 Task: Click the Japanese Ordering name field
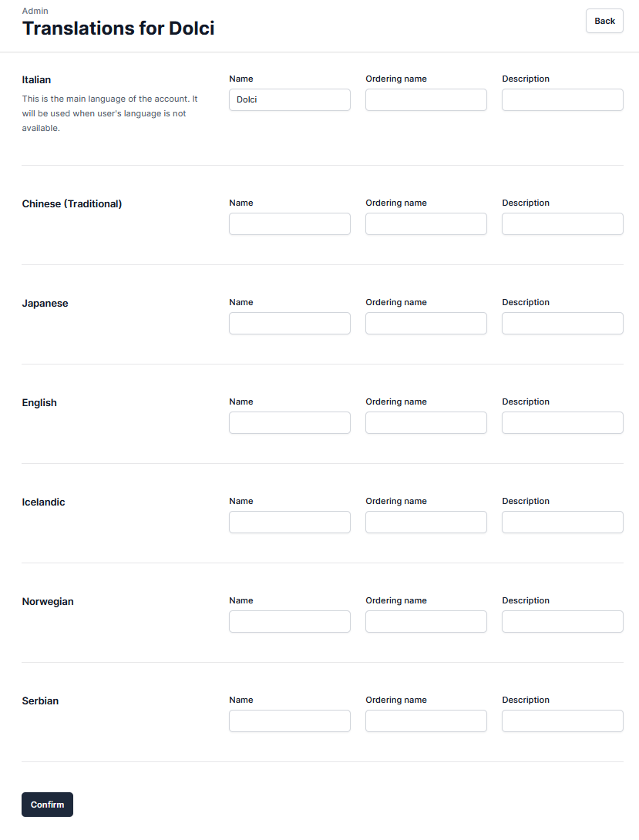click(x=425, y=323)
